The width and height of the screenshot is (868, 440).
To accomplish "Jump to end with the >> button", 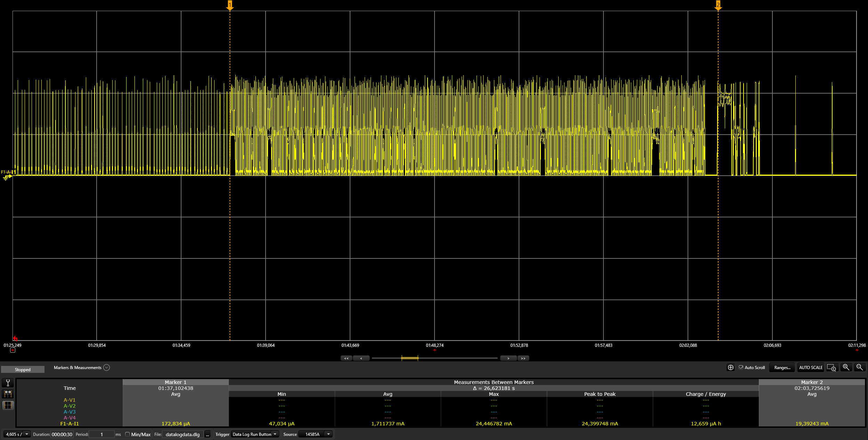I will 523,358.
